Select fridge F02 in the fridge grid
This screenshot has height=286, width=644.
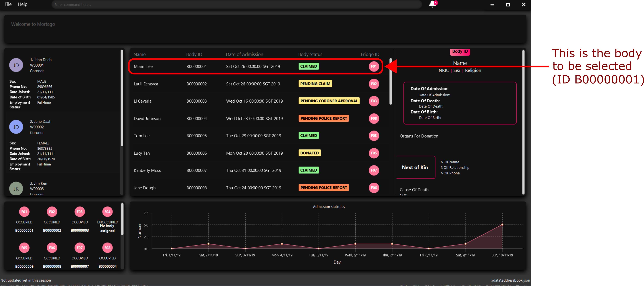[x=52, y=212]
